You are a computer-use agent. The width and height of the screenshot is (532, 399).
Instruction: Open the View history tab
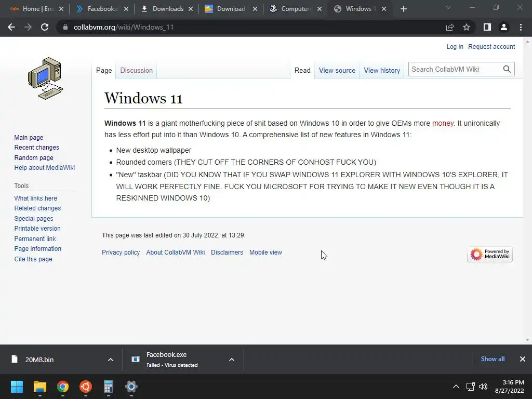click(x=382, y=70)
